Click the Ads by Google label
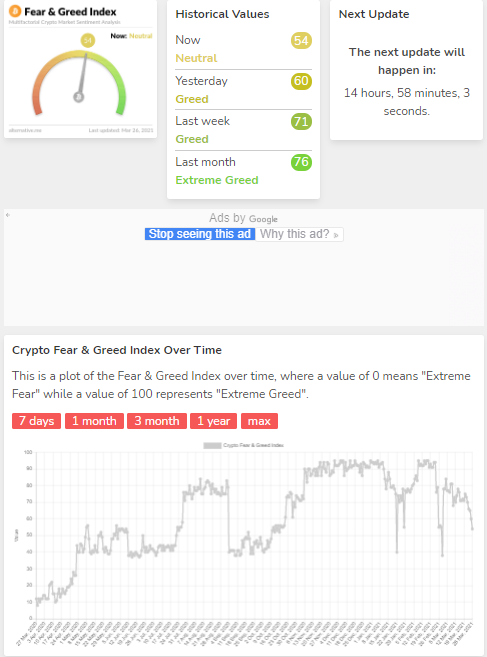 point(244,218)
